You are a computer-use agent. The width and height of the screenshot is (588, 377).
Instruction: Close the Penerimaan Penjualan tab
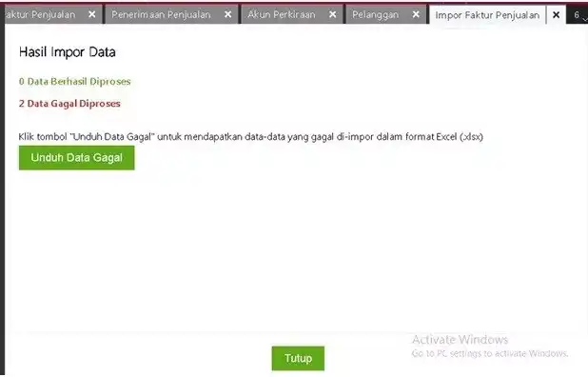point(227,14)
